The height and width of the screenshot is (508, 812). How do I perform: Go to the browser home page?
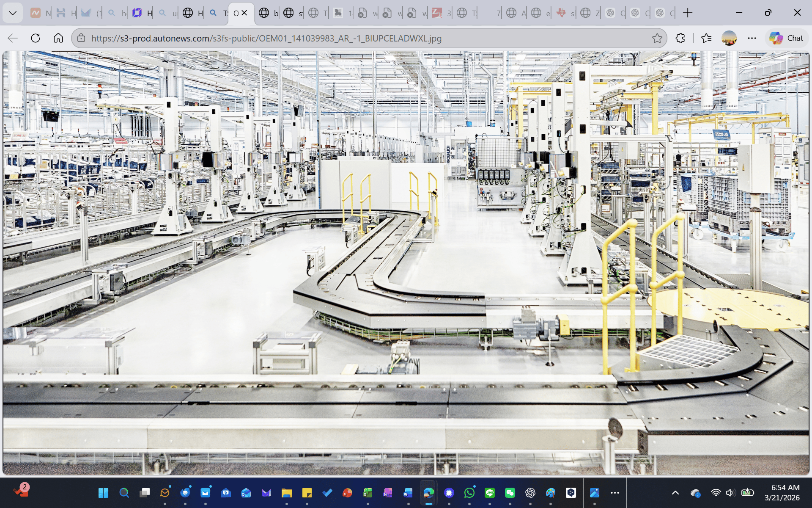58,38
